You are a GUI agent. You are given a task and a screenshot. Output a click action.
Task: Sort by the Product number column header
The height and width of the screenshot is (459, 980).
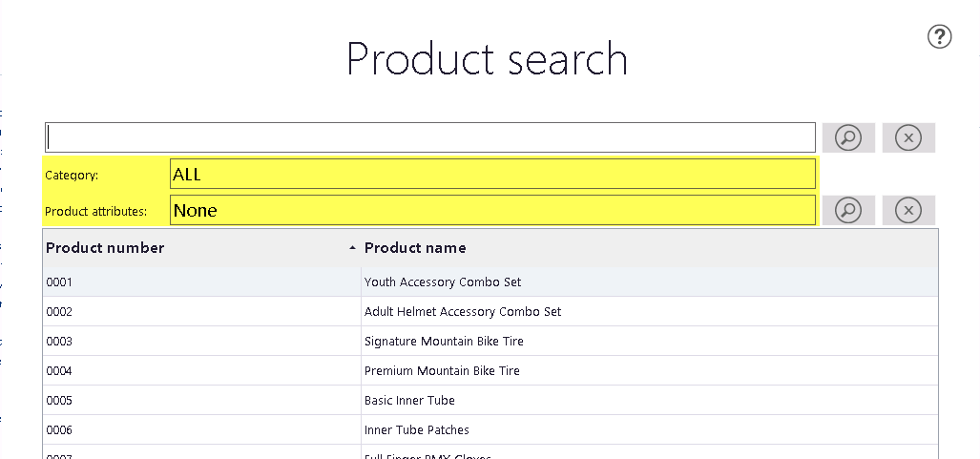click(105, 248)
